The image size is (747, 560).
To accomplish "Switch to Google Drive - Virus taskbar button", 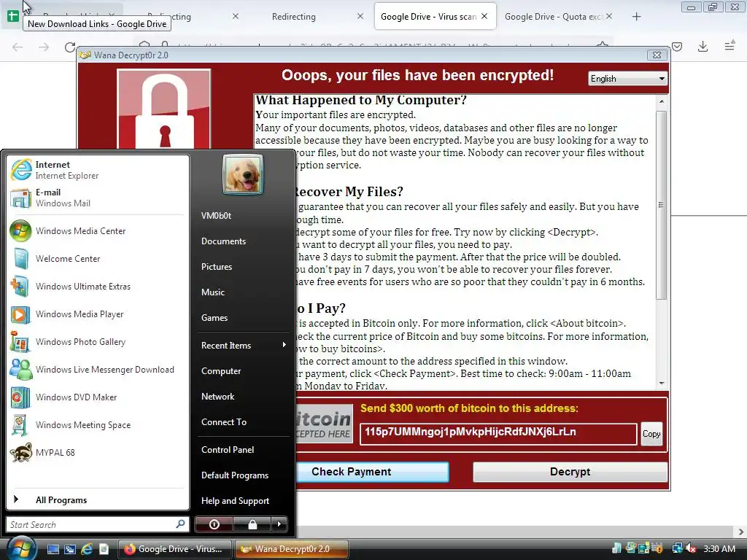I will click(x=174, y=549).
